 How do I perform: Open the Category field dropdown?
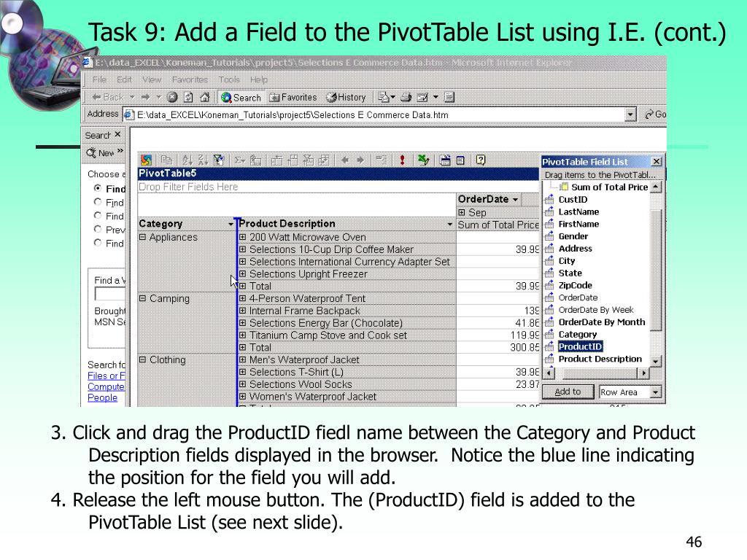tap(231, 224)
